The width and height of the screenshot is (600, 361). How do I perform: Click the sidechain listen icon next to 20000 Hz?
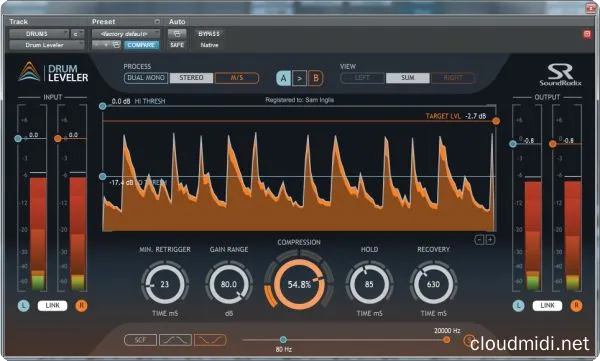click(468, 340)
